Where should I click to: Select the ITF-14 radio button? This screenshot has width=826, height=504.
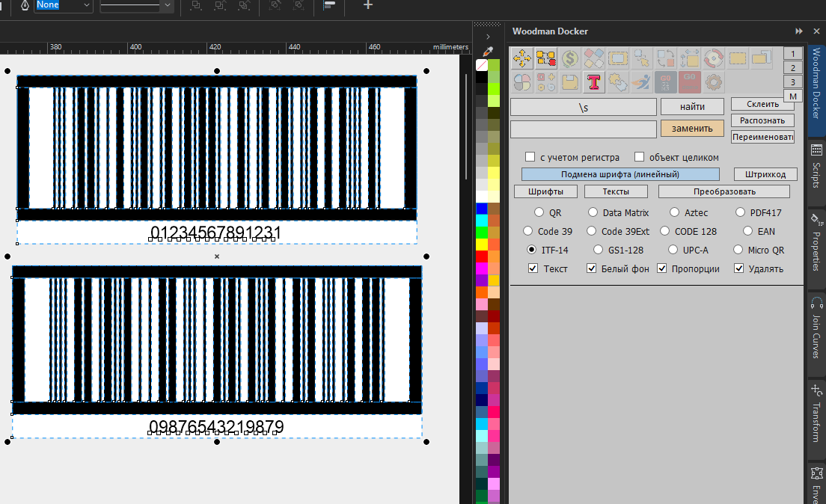[531, 250]
